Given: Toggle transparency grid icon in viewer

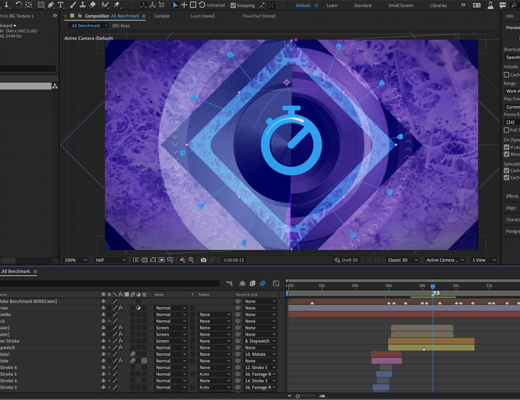Looking at the screenshot, I should pos(144,260).
